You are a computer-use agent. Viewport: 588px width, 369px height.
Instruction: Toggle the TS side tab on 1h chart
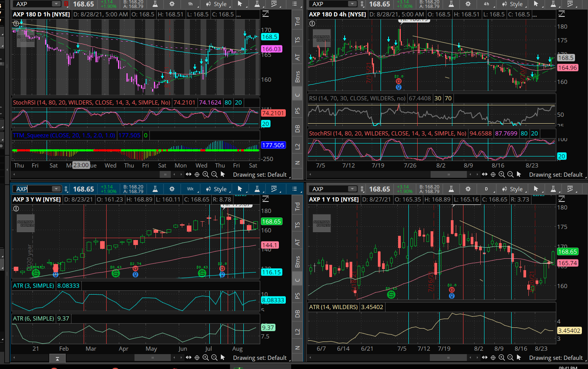[x=297, y=40]
